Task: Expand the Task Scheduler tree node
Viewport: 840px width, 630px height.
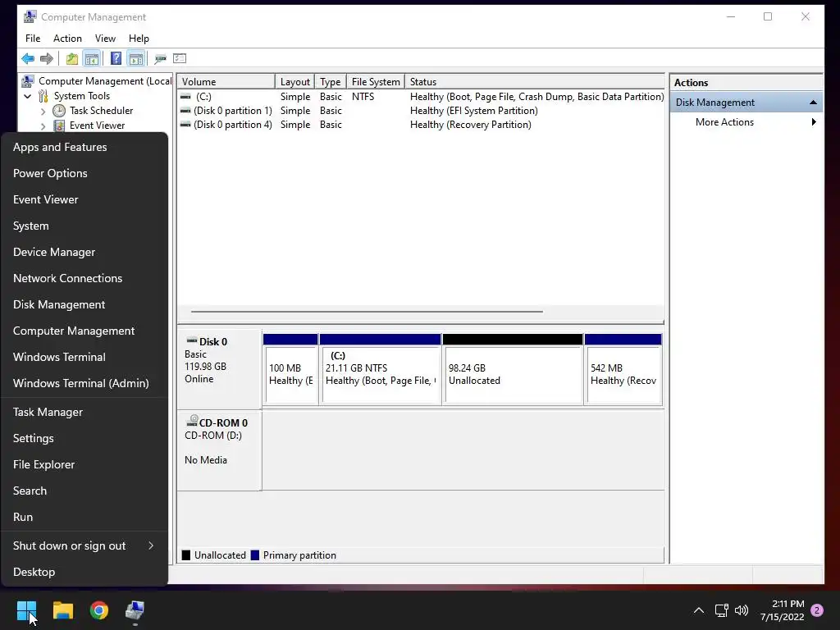Action: tap(43, 112)
